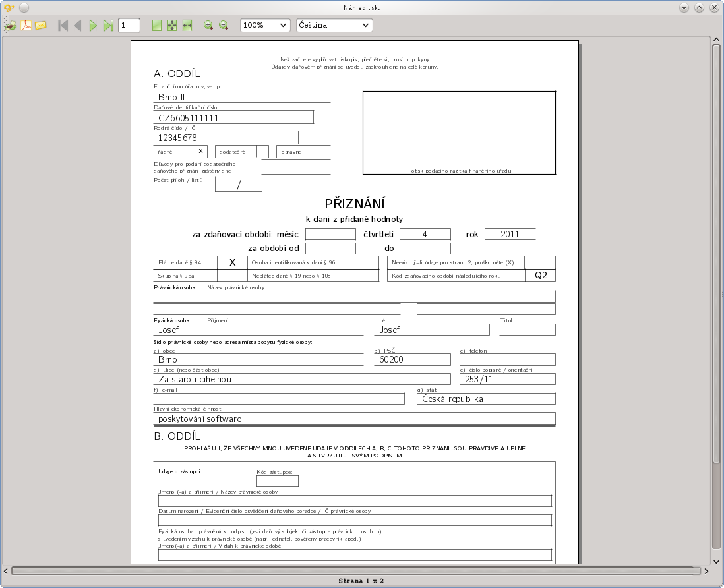Image resolution: width=724 pixels, height=588 pixels.
Task: Open the window menu icon in title bar
Action: pyautogui.click(x=9, y=7)
